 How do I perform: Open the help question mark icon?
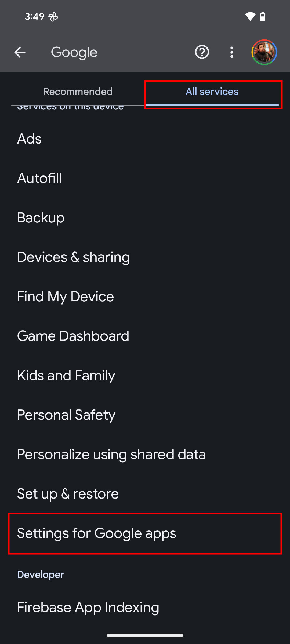coord(202,52)
